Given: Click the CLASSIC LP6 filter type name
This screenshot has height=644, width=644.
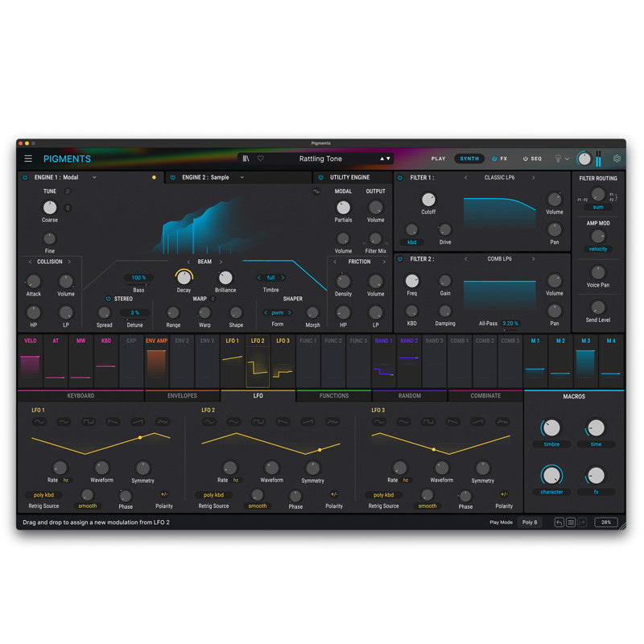Looking at the screenshot, I should click(x=499, y=177).
